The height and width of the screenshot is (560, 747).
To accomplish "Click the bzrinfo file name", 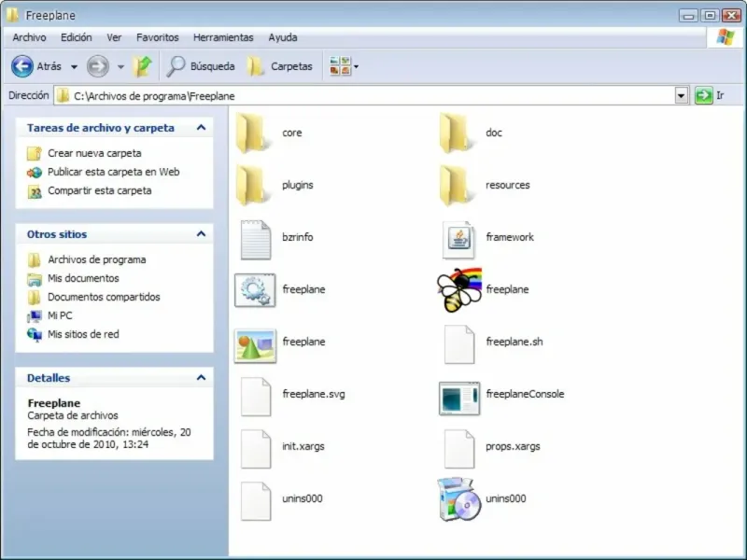I will click(x=297, y=237).
